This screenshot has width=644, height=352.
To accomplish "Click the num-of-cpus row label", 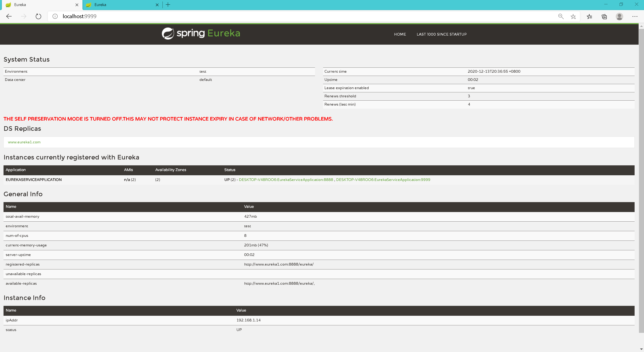I will pyautogui.click(x=17, y=236).
